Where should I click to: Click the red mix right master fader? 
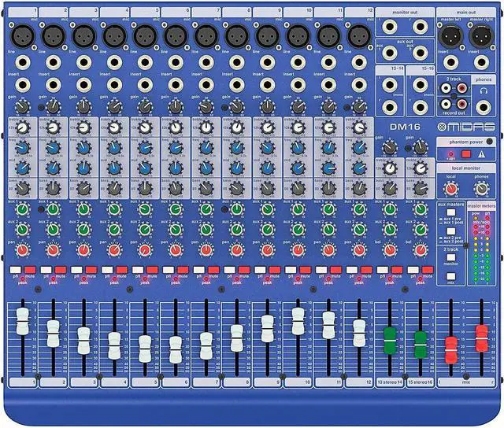pos(481,338)
